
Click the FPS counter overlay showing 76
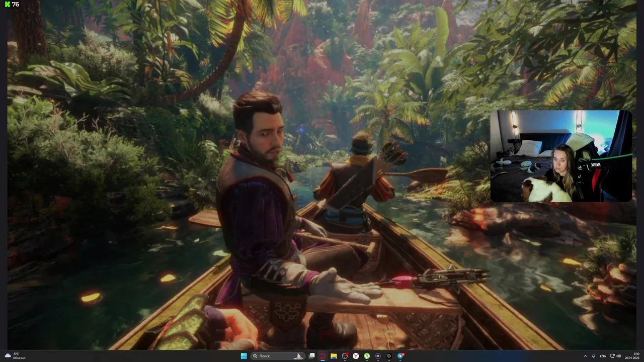pos(12,5)
